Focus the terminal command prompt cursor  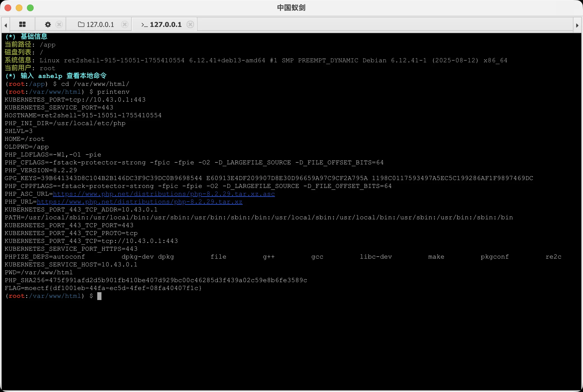coord(99,296)
